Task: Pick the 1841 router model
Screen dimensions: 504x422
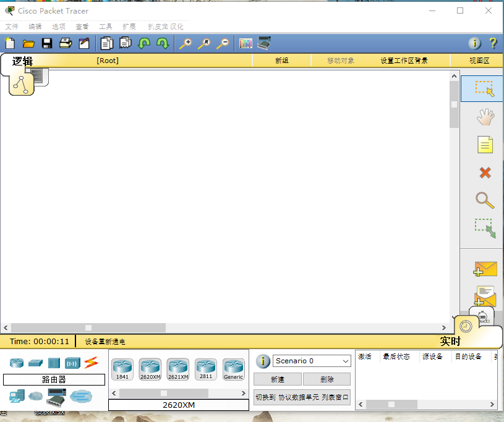Action: [122, 369]
